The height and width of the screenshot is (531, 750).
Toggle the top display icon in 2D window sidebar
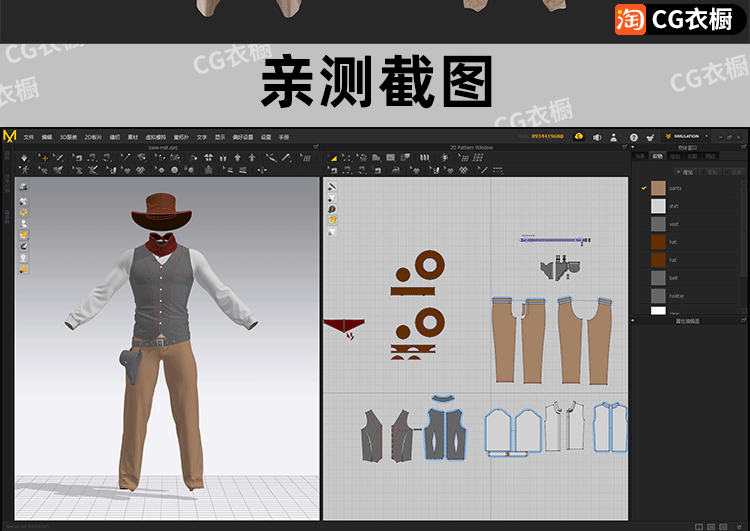[332, 187]
